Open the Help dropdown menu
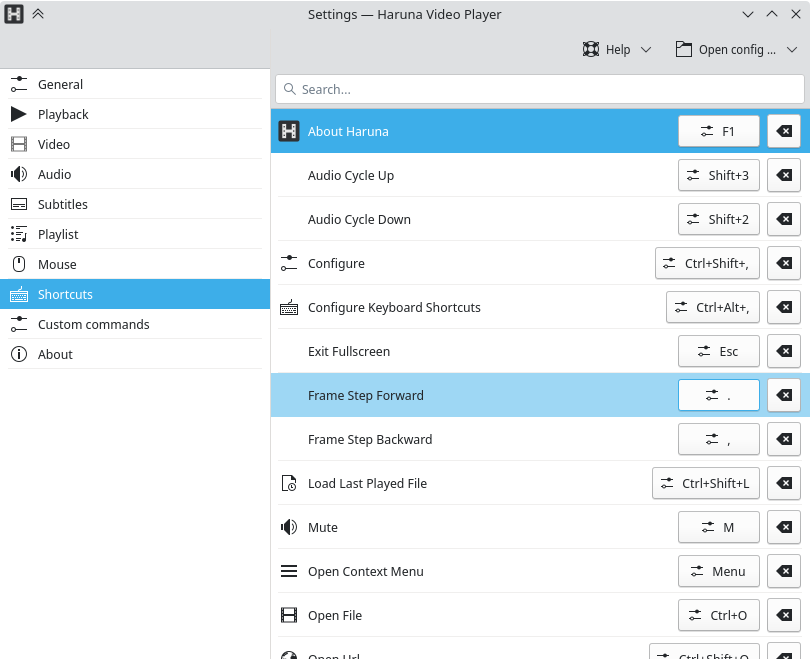 [x=616, y=50]
